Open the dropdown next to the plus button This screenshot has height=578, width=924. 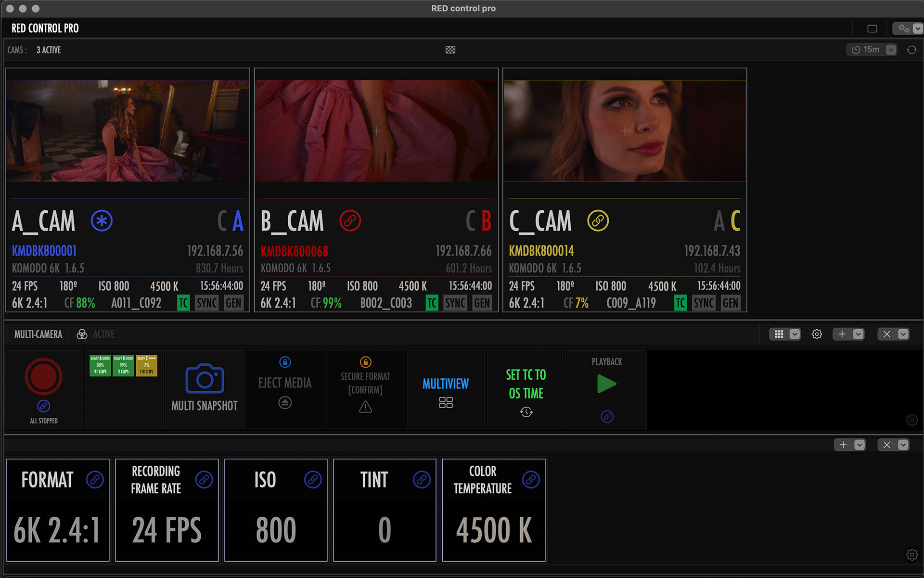coord(857,334)
